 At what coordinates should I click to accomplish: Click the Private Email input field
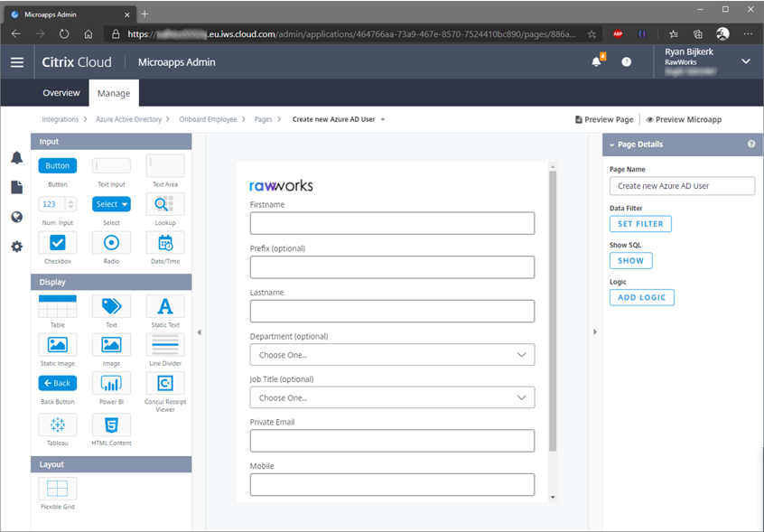(x=392, y=441)
